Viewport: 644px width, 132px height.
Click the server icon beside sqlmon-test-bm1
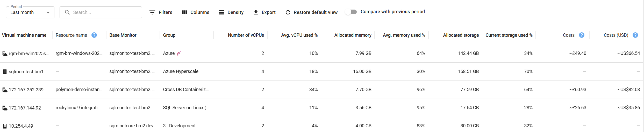click(5, 72)
